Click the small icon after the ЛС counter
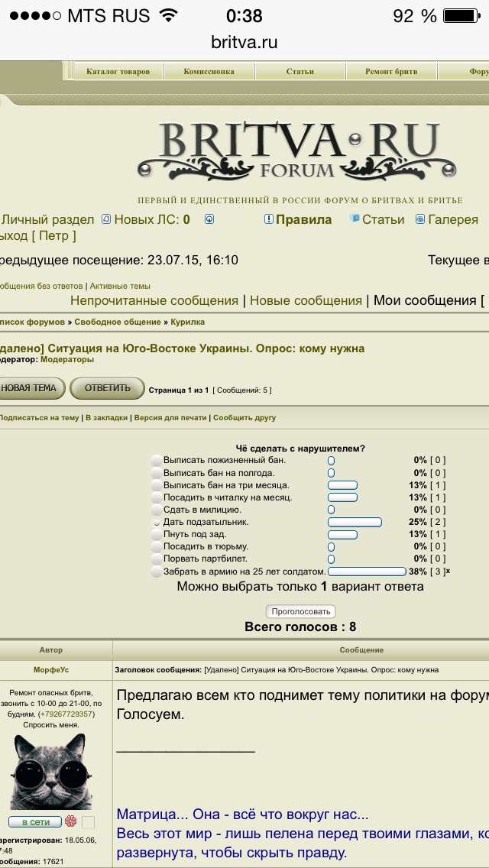 pos(209,219)
